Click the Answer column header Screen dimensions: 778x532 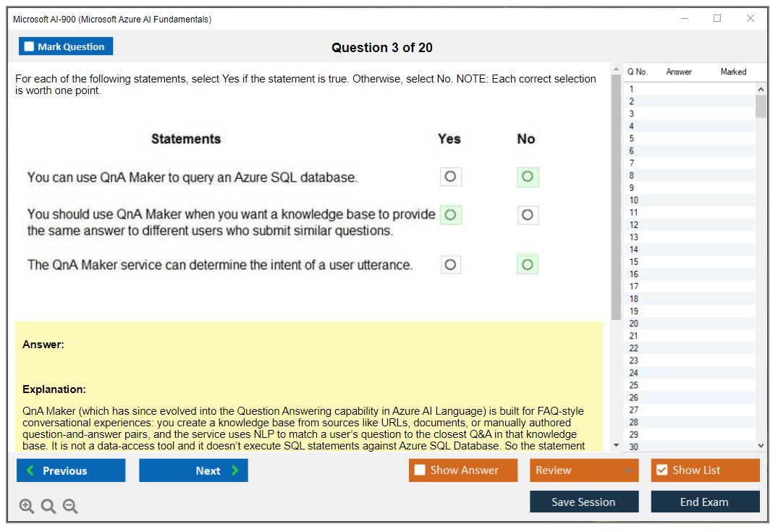click(x=678, y=72)
